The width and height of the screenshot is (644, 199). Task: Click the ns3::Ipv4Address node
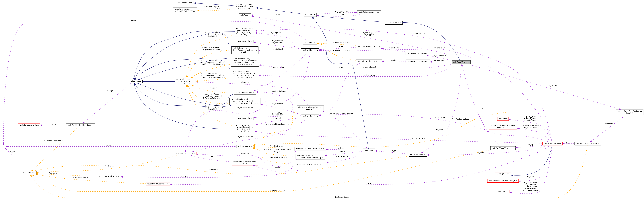tap(245, 118)
